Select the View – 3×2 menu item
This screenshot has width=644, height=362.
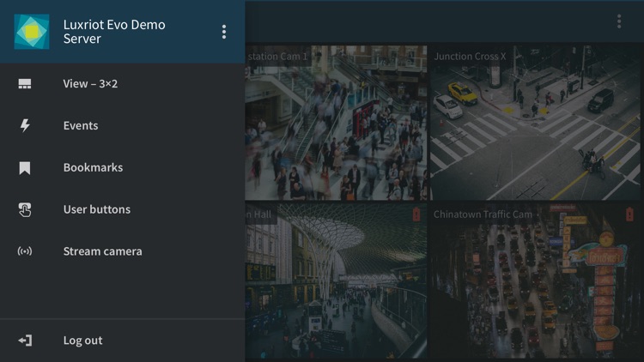123,84
